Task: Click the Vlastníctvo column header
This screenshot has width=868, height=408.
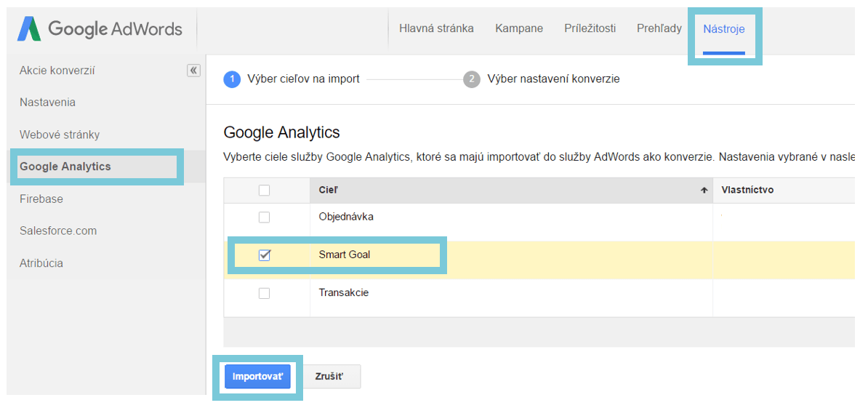Action: [747, 190]
